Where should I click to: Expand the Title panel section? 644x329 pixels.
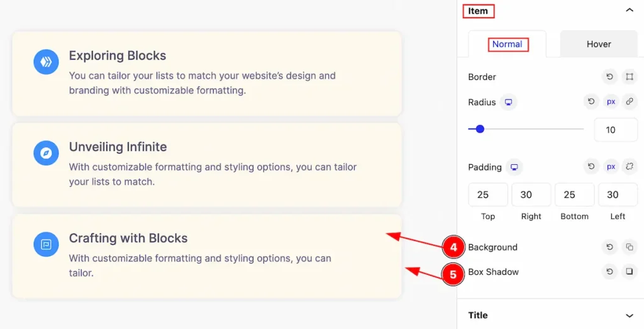coord(629,315)
